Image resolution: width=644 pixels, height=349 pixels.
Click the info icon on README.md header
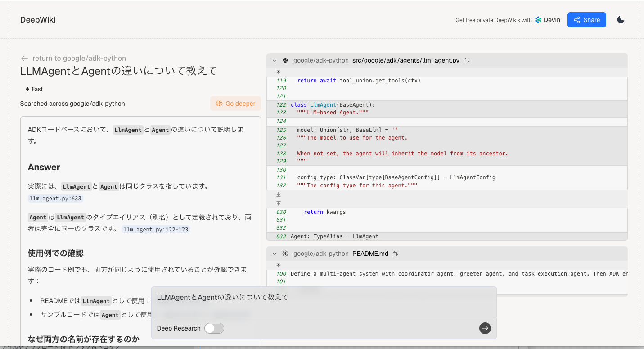pyautogui.click(x=285, y=254)
